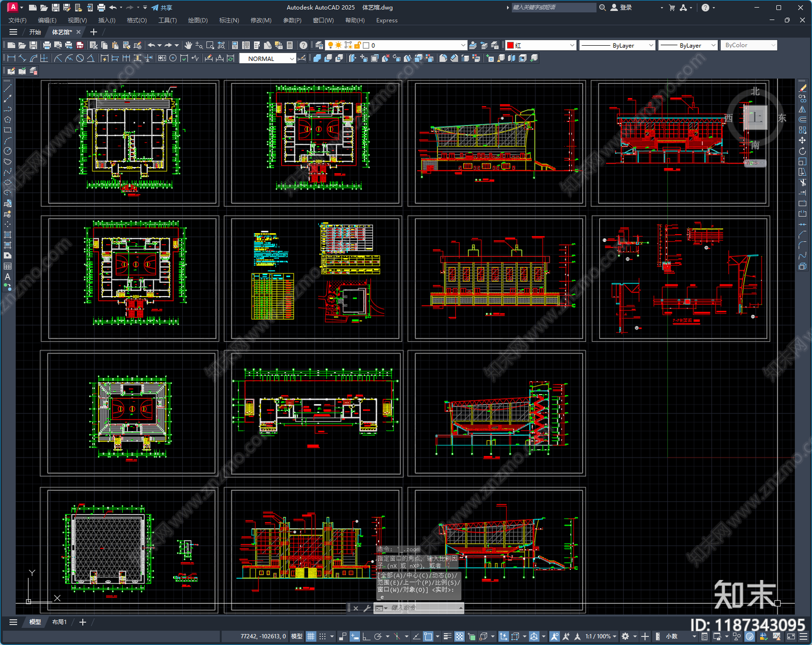Select the Linear dimension tool
Viewport: 812px width, 645px height.
coord(11,58)
